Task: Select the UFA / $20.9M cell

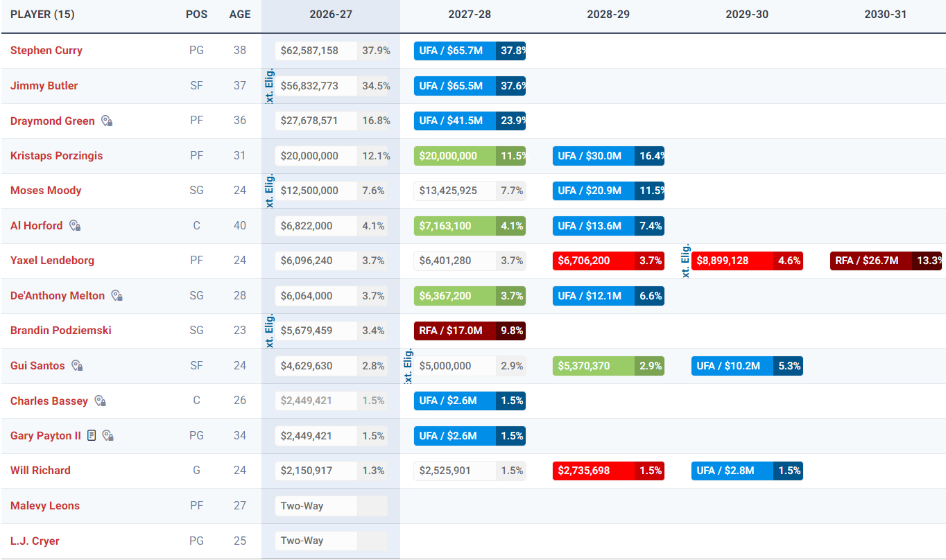Action: point(608,191)
